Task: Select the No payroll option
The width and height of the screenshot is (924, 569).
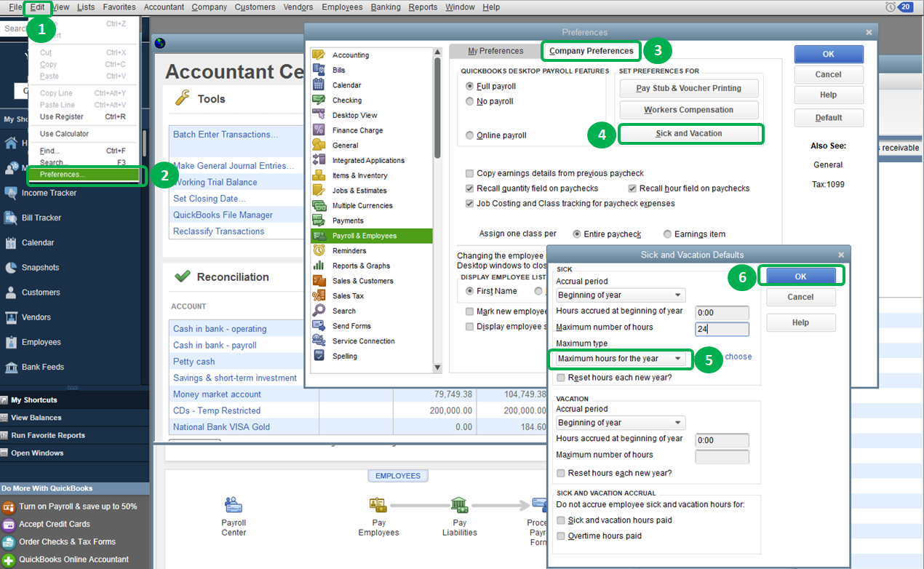Action: point(470,101)
